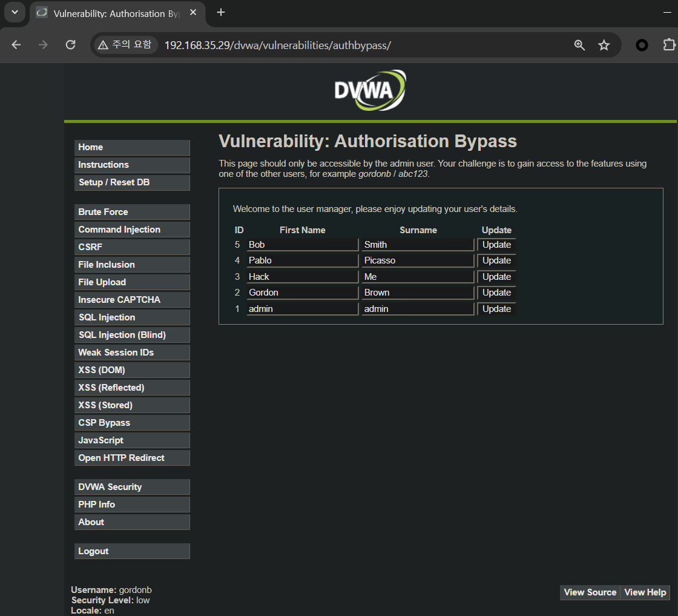Click the zoom magnifier icon in address bar
The height and width of the screenshot is (616, 678).
[579, 45]
